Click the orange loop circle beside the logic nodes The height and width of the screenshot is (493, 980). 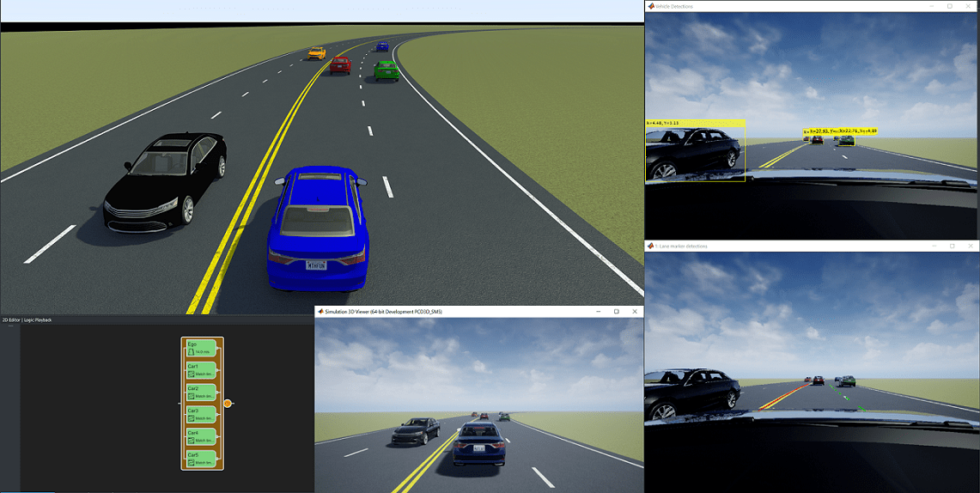pos(228,404)
